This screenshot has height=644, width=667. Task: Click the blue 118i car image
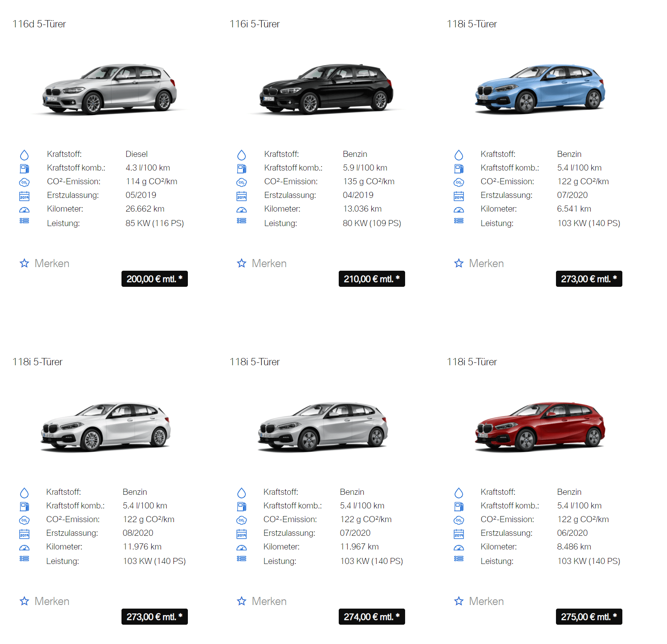[540, 88]
